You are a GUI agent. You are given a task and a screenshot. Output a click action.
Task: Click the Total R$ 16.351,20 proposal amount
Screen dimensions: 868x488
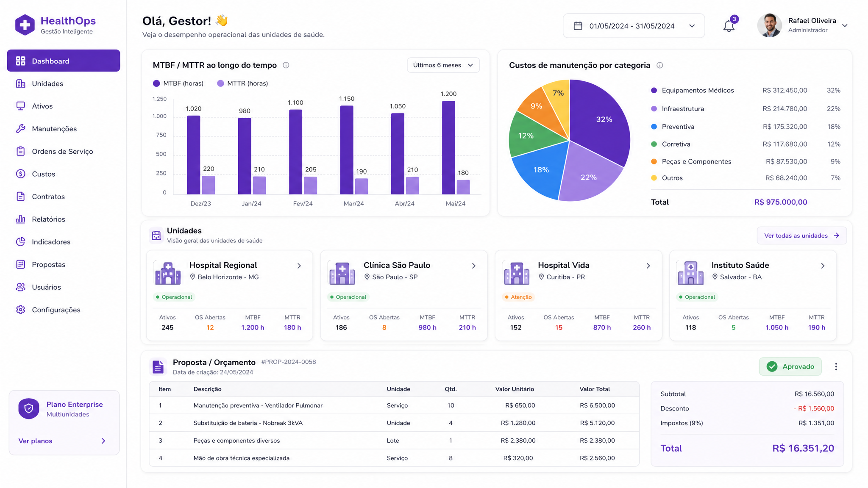click(x=803, y=448)
